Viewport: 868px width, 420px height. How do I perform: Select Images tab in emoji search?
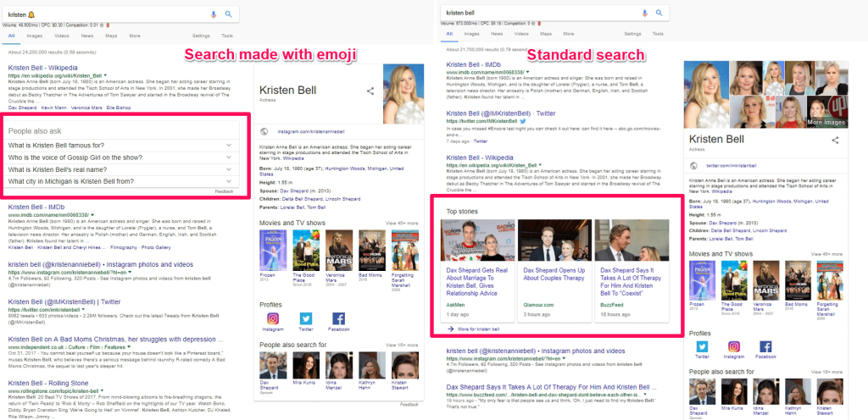click(x=34, y=36)
